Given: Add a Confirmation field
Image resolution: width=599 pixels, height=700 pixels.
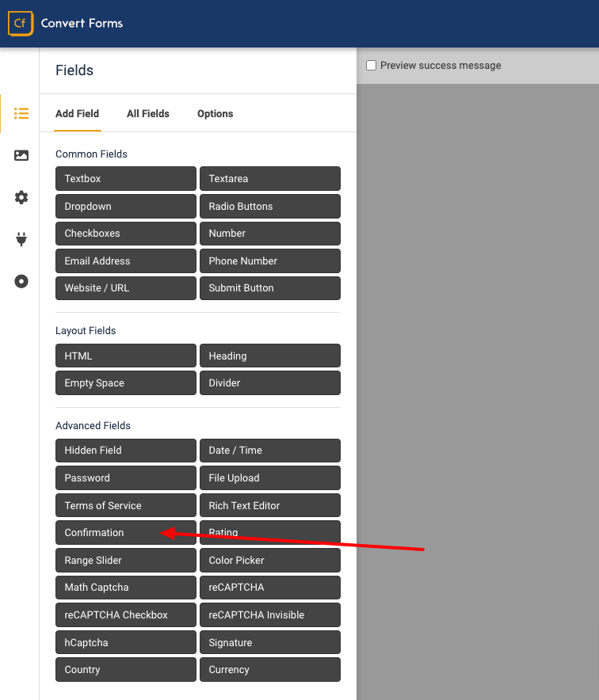Looking at the screenshot, I should [126, 533].
